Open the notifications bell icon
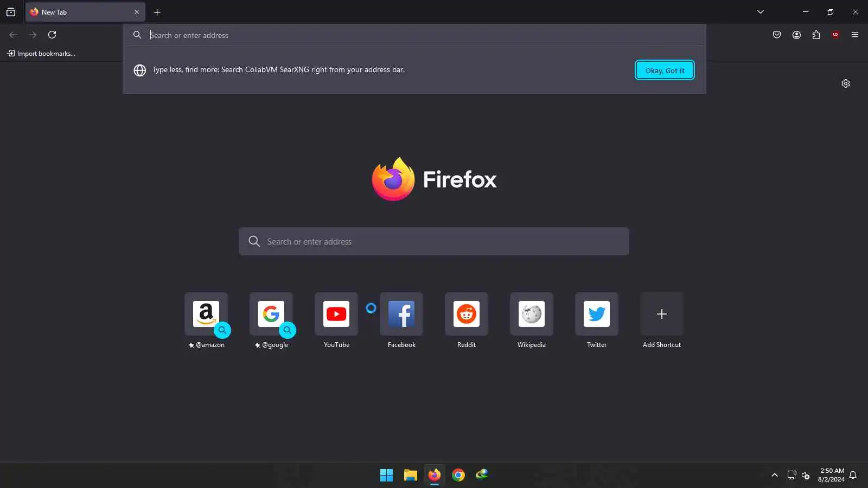The width and height of the screenshot is (868, 488). tap(853, 475)
